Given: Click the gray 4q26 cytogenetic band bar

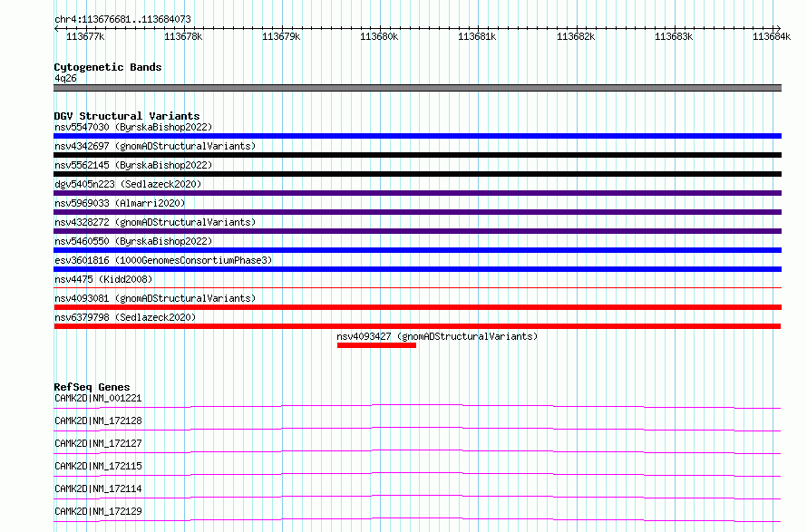Looking at the screenshot, I should [x=417, y=88].
